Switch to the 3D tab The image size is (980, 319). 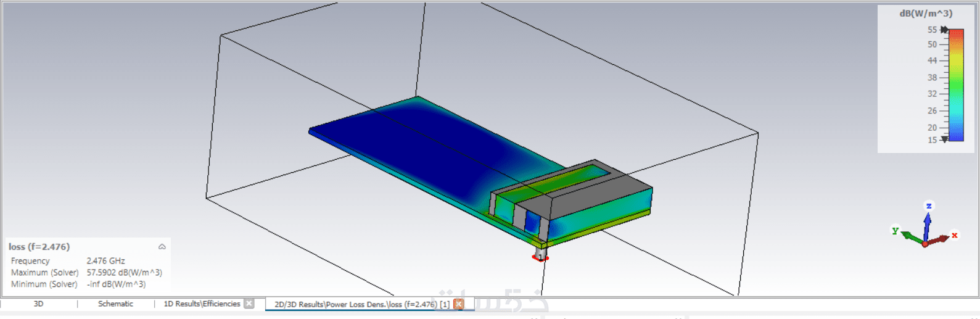click(x=38, y=304)
